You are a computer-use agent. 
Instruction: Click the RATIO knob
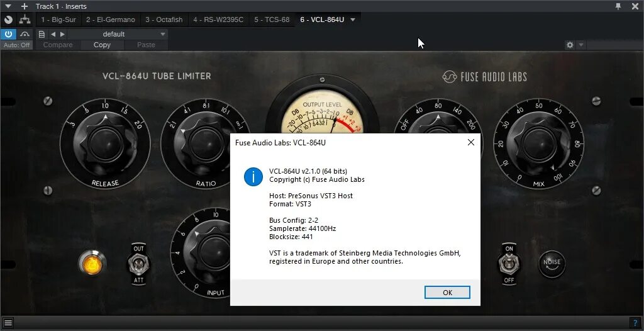pos(204,144)
